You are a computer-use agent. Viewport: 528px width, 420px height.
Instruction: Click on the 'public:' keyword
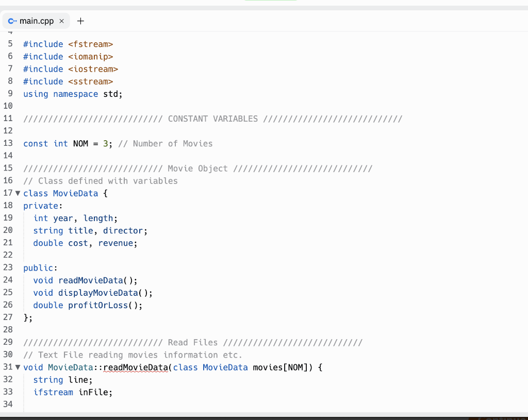(x=40, y=268)
